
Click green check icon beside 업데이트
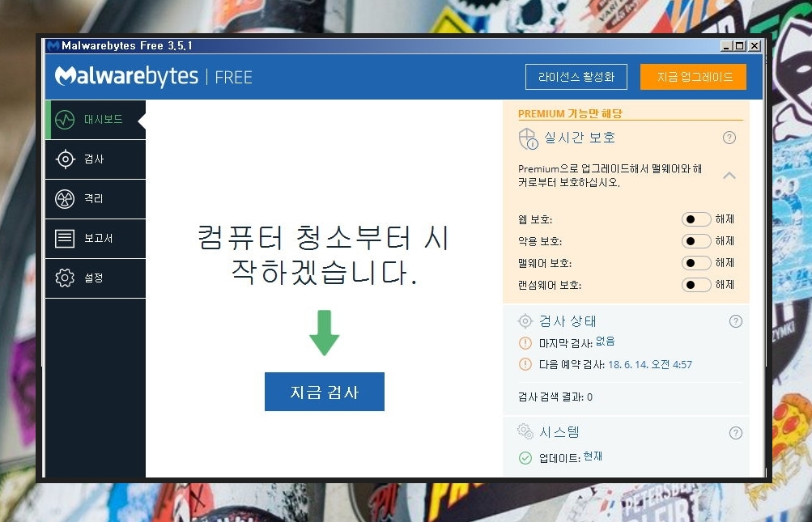point(525,458)
